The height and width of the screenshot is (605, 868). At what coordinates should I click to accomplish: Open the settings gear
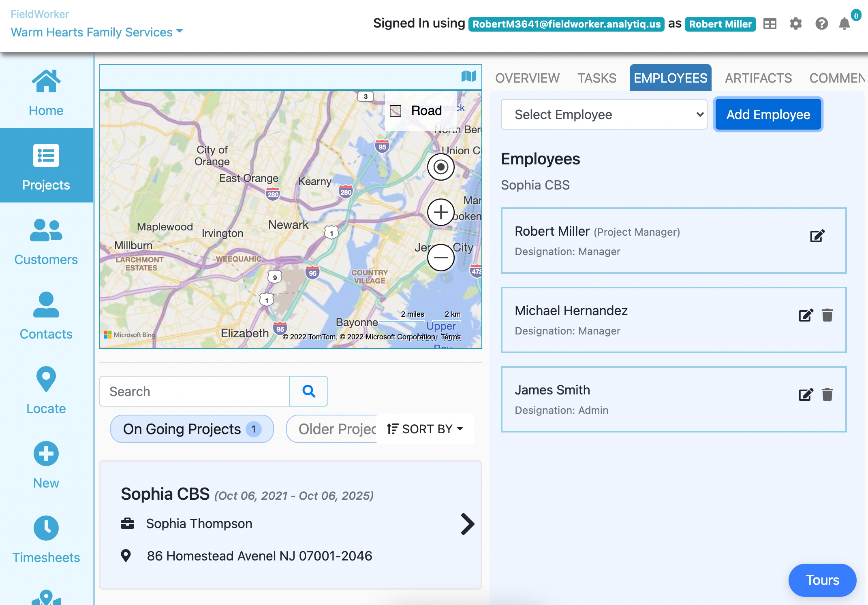pos(795,24)
